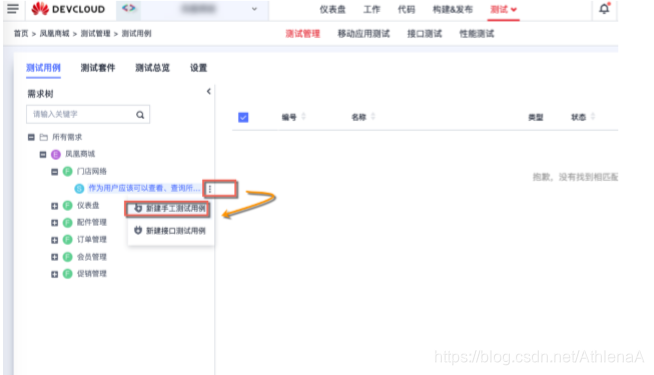654x375 pixels.
Task: Select the 性能测试 sub-navigation item
Action: (477, 34)
